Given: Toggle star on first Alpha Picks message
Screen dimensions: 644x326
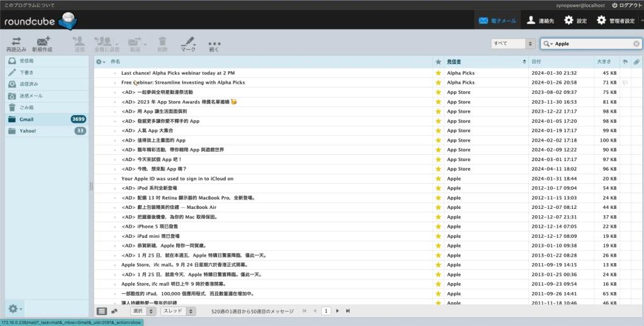Looking at the screenshot, I should point(438,73).
